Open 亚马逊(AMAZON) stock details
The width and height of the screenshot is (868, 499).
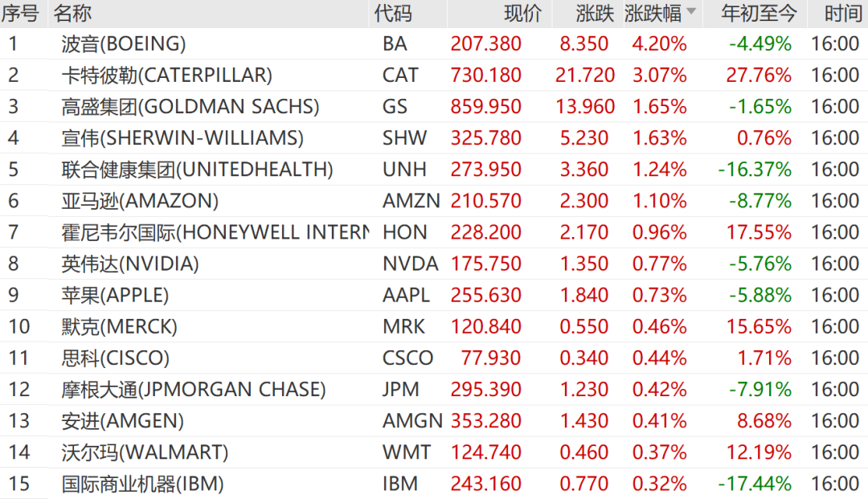139,201
